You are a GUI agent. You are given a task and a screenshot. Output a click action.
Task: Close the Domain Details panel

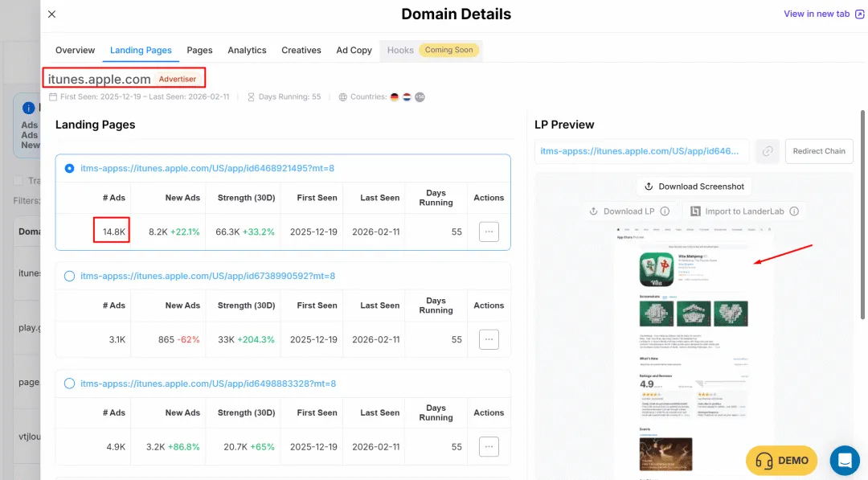(x=51, y=14)
